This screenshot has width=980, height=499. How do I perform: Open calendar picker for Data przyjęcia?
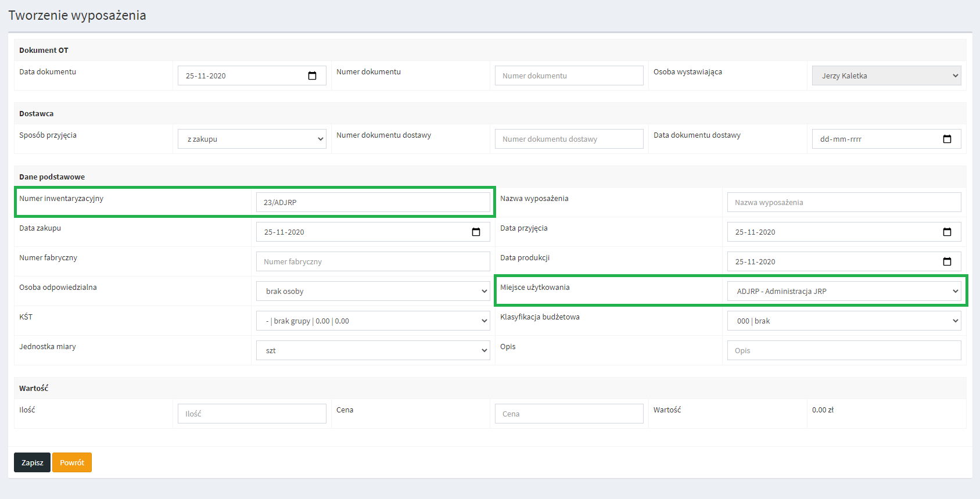coord(947,232)
